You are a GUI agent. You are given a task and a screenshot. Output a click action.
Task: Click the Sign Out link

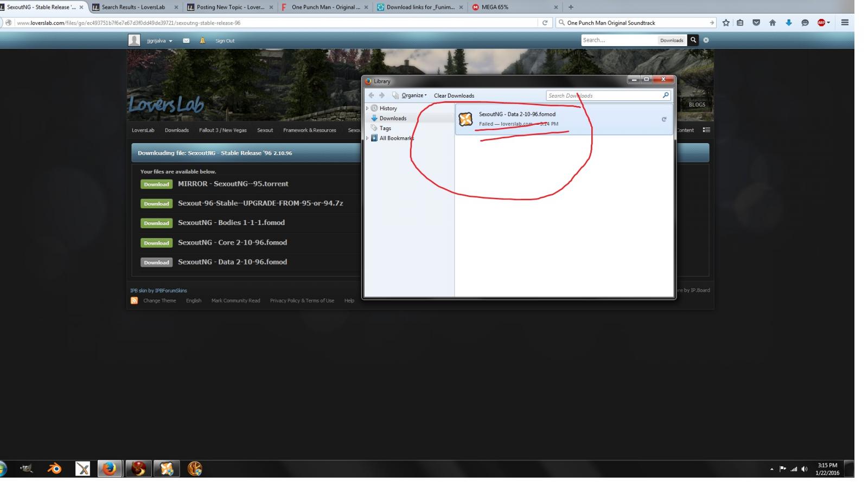click(225, 41)
